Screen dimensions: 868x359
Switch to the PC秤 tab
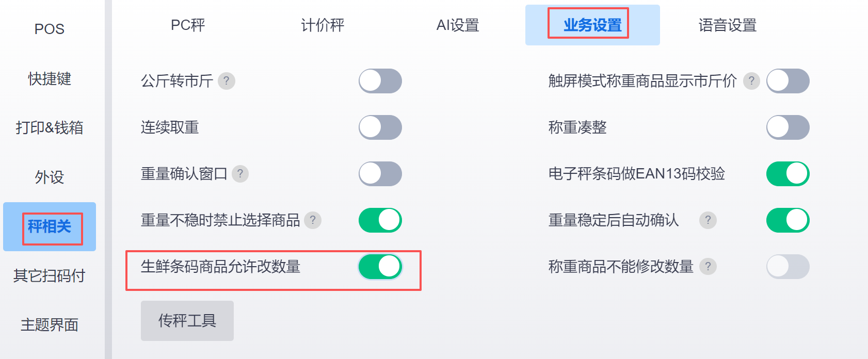point(188,25)
